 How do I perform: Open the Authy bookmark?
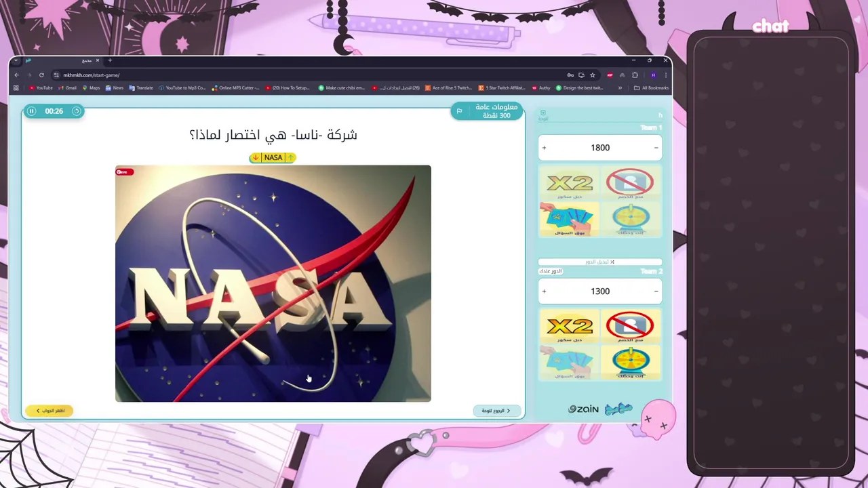pyautogui.click(x=541, y=88)
